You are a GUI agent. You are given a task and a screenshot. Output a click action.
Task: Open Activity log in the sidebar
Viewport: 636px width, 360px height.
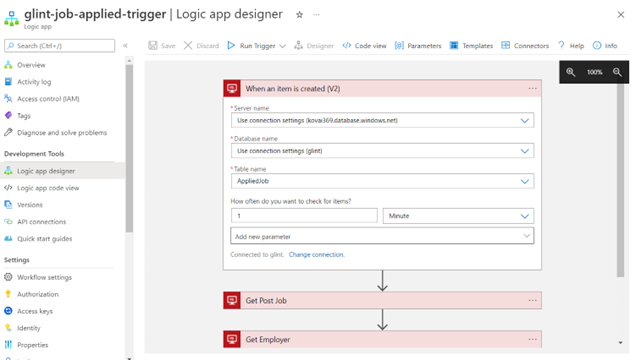[x=34, y=82]
